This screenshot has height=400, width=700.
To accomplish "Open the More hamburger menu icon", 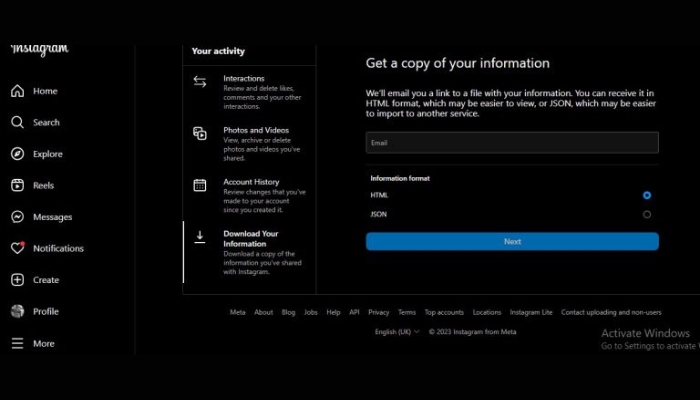I will point(17,343).
